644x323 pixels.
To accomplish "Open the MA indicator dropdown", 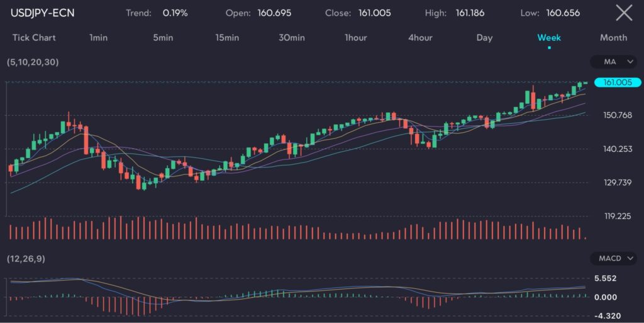I will click(x=614, y=62).
